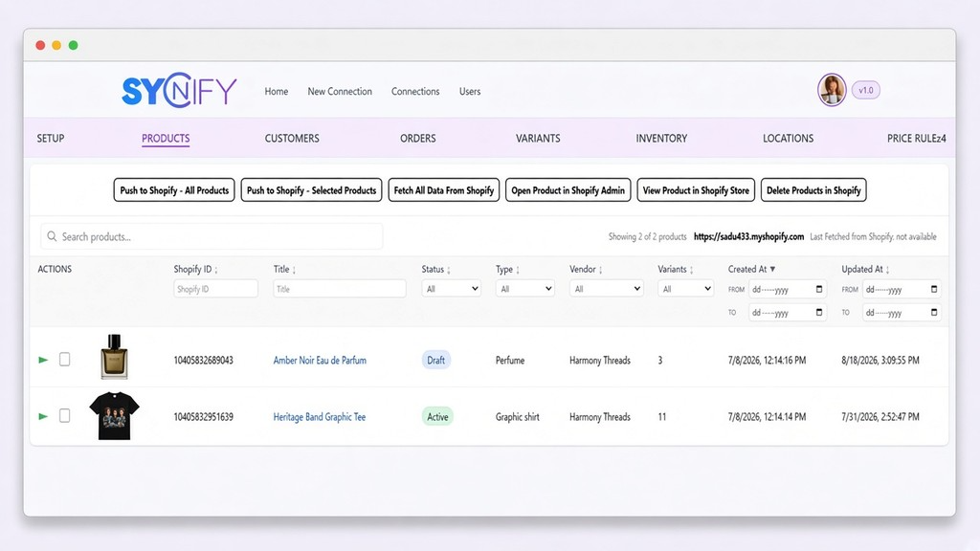Open the Vendor filter dropdown
This screenshot has width=980, height=551.
[x=606, y=289]
